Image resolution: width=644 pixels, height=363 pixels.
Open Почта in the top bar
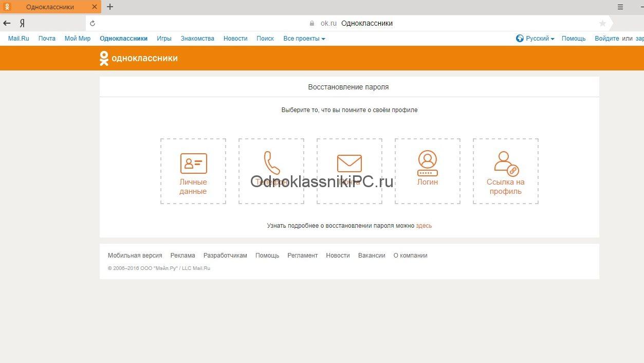pyautogui.click(x=47, y=39)
